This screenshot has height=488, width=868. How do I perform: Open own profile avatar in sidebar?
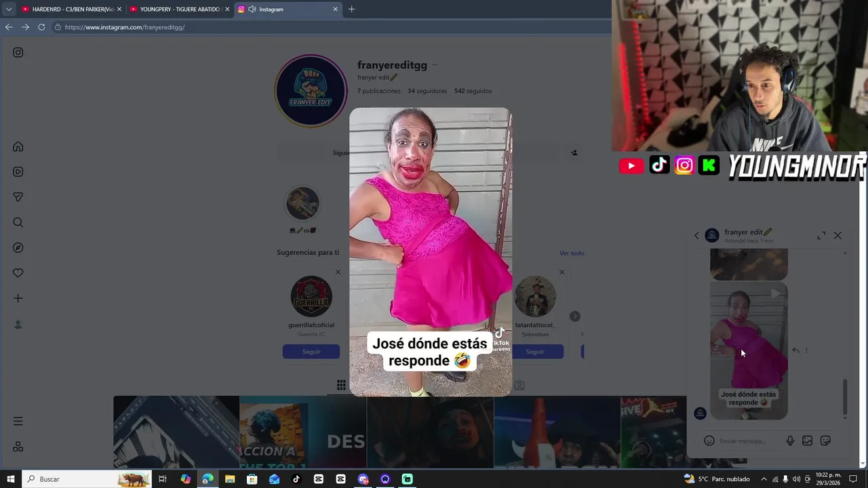tap(18, 325)
